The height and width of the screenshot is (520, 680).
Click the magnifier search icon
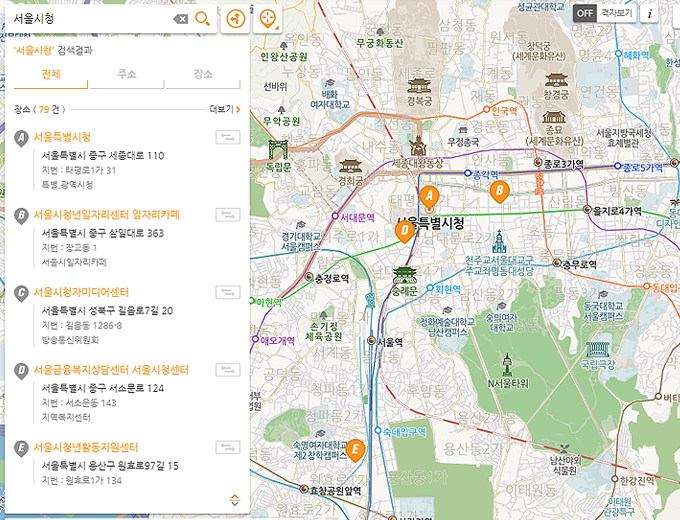coord(202,19)
